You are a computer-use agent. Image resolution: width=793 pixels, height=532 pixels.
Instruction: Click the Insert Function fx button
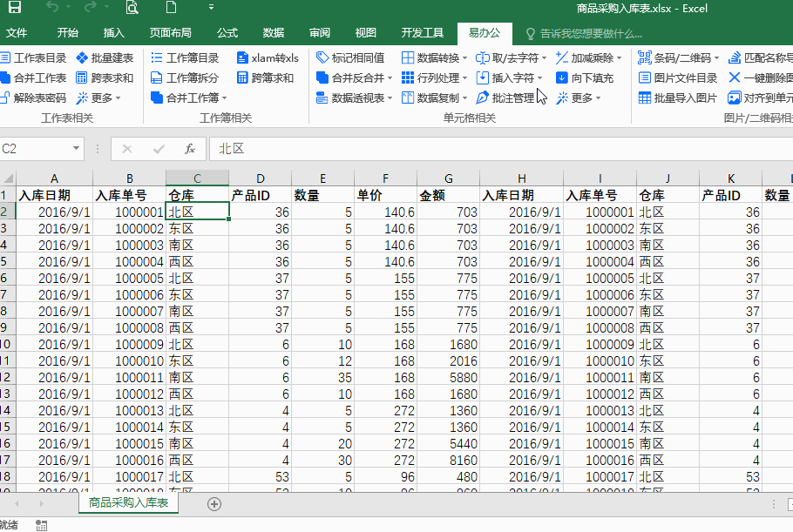pyautogui.click(x=190, y=149)
